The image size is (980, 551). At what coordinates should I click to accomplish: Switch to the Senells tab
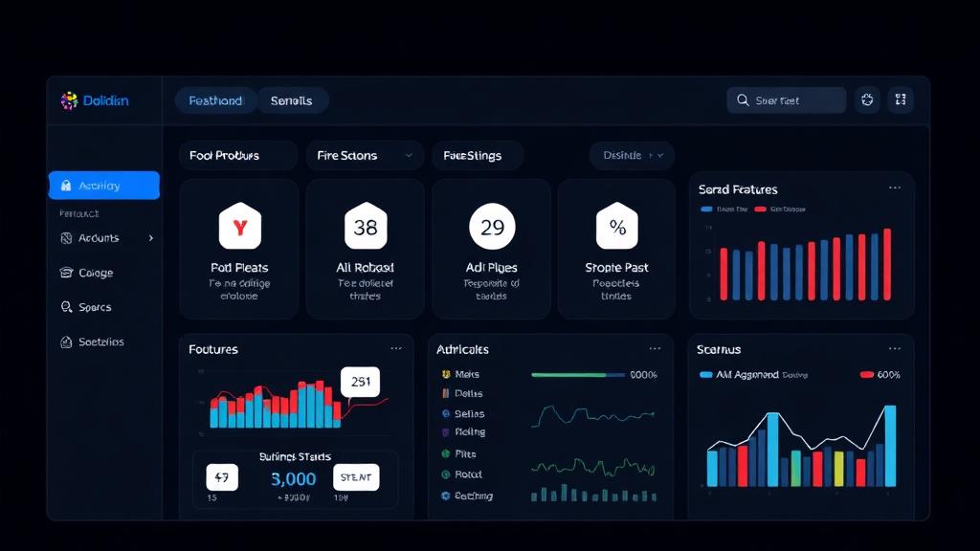(x=291, y=100)
